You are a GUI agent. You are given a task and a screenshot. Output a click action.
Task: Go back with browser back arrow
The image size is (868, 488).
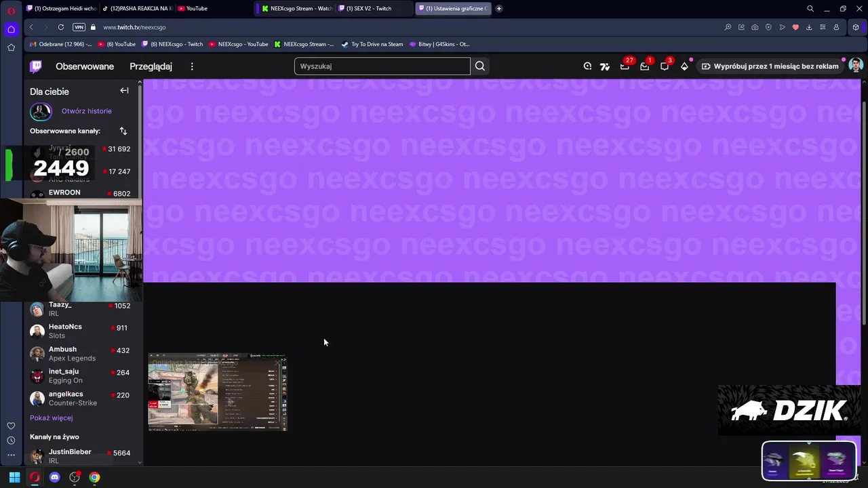pyautogui.click(x=31, y=27)
